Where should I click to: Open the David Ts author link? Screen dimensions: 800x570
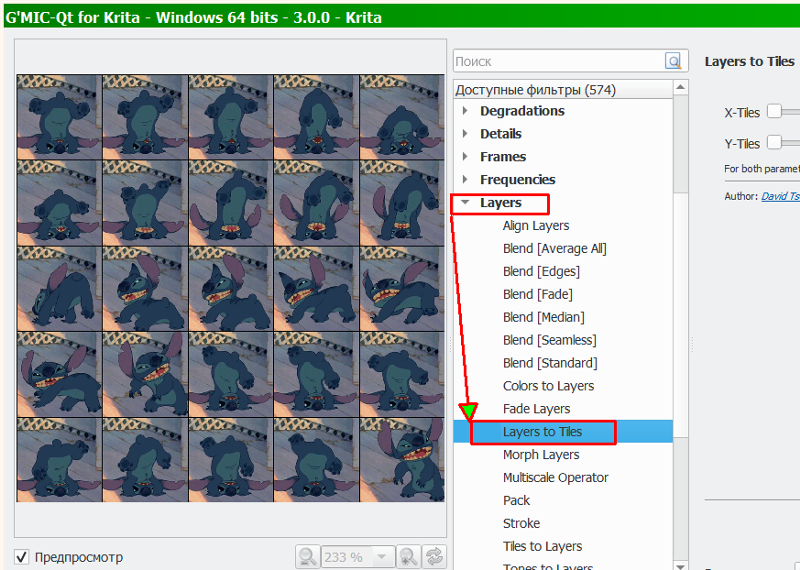point(780,196)
